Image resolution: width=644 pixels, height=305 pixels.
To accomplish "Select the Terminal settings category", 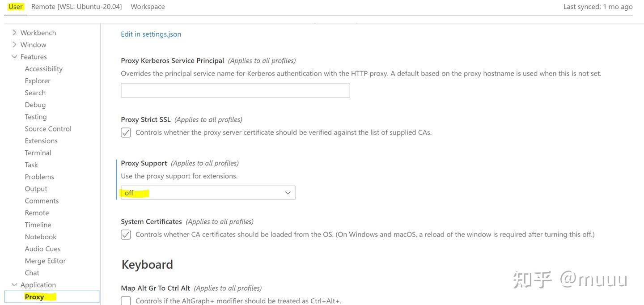I will (x=38, y=152).
